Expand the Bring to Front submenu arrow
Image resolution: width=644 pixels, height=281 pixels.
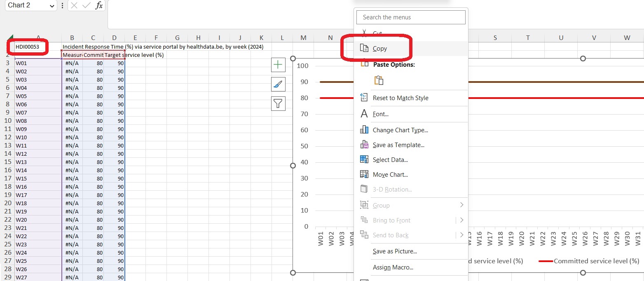click(x=461, y=220)
